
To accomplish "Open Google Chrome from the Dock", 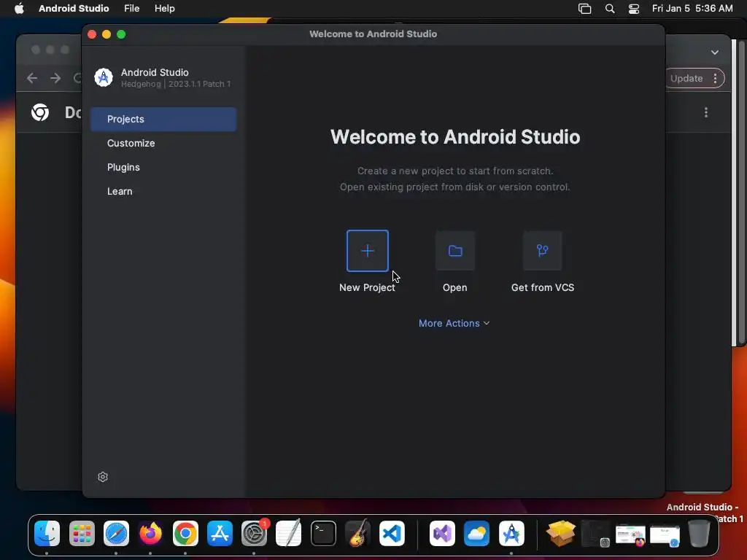I will [x=185, y=533].
